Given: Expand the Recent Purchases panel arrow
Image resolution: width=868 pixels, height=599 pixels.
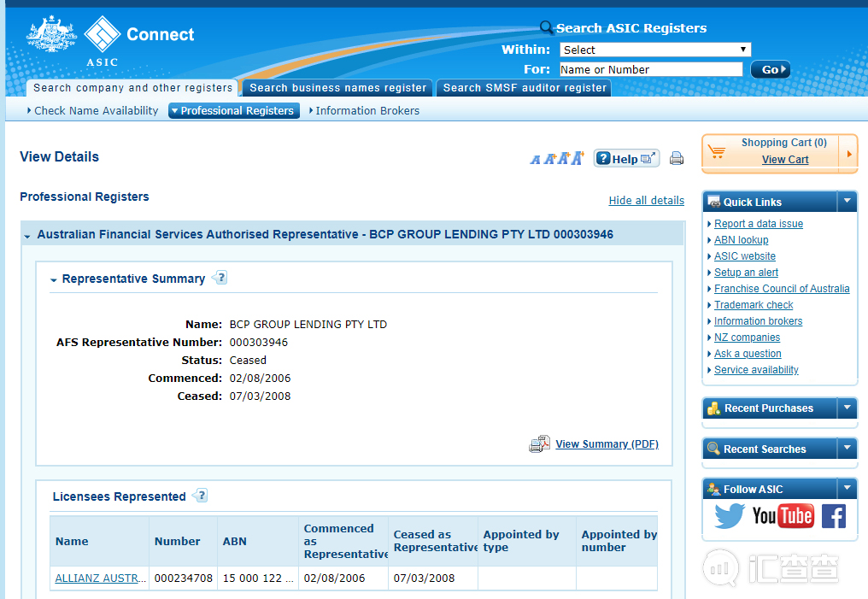Looking at the screenshot, I should (847, 408).
